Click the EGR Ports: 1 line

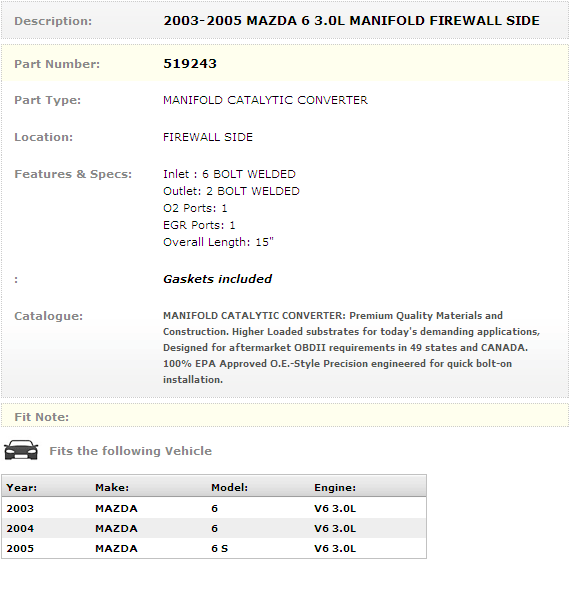click(x=199, y=225)
